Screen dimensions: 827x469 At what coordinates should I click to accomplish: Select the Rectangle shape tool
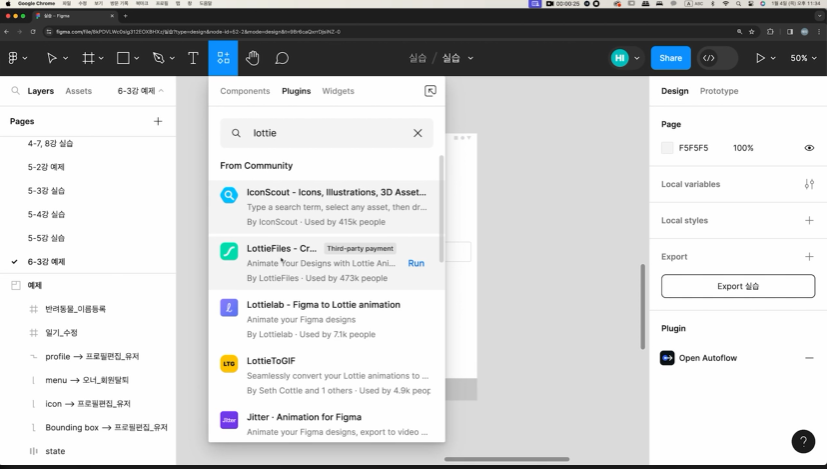click(x=123, y=58)
